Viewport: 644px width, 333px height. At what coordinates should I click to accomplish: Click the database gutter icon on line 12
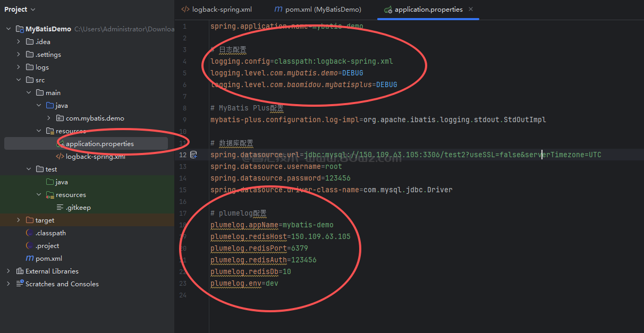coord(193,155)
